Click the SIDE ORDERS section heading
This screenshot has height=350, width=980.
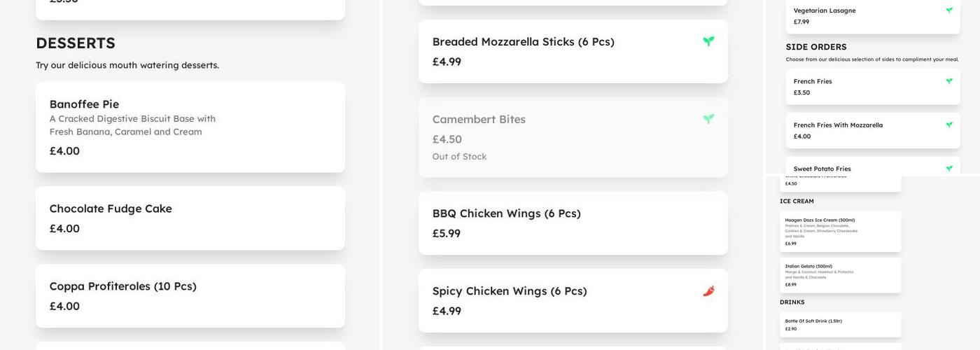(x=816, y=47)
